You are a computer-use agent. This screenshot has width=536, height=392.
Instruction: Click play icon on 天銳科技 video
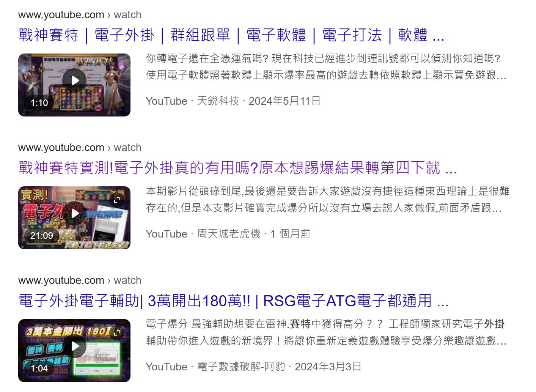click(x=75, y=80)
